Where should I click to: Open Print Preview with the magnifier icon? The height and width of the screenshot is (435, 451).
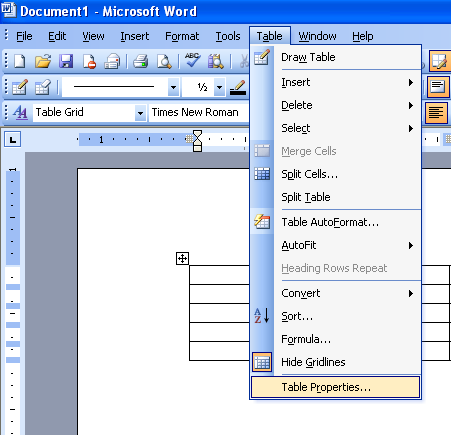(164, 61)
